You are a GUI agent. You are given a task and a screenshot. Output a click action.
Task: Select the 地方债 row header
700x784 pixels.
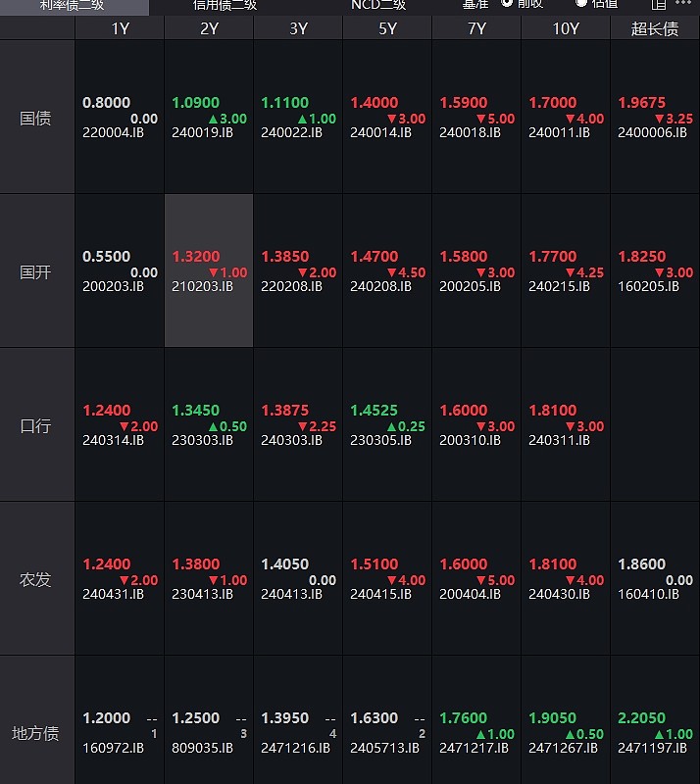coord(36,733)
